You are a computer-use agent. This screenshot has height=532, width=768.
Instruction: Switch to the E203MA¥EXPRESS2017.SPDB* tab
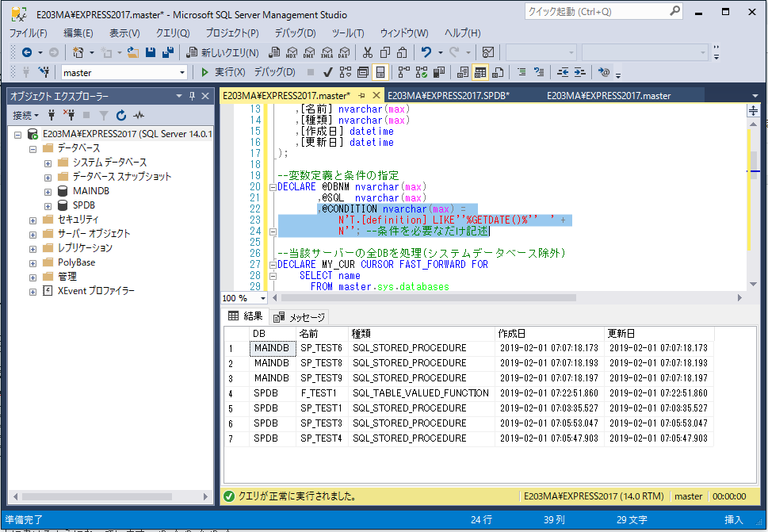tap(449, 95)
